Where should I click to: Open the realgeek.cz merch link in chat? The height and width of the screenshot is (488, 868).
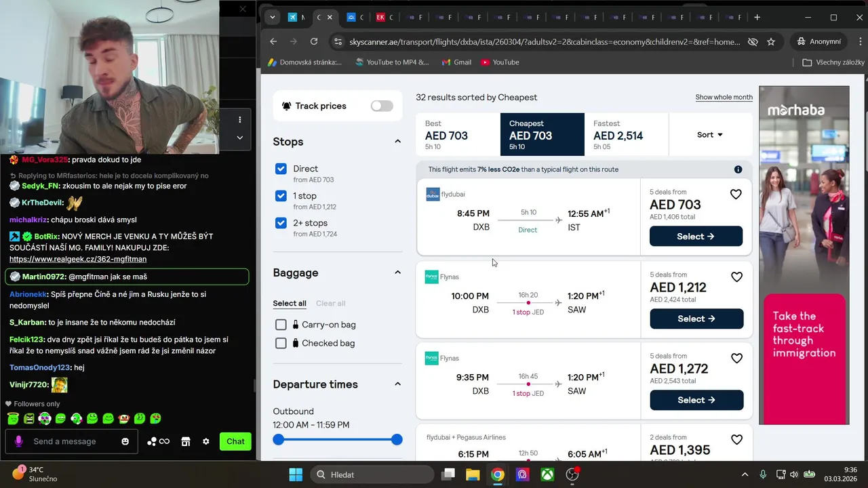(78, 259)
